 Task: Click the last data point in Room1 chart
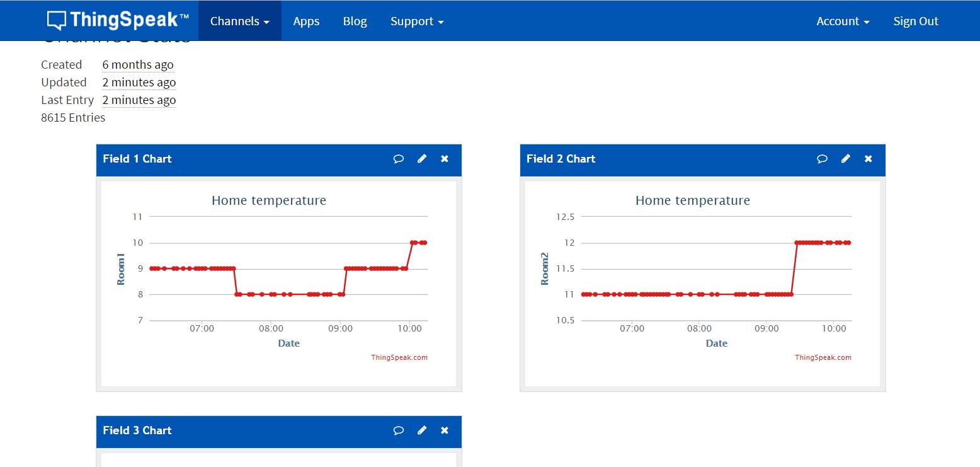coord(425,243)
